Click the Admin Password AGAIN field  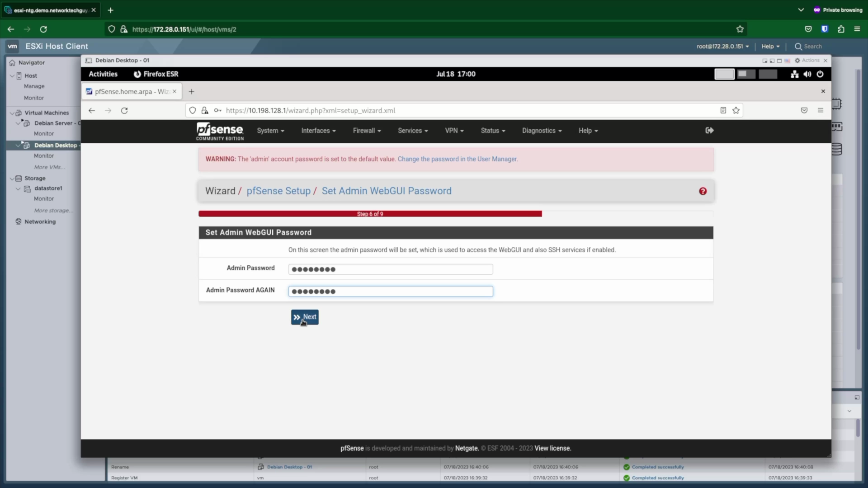391,291
